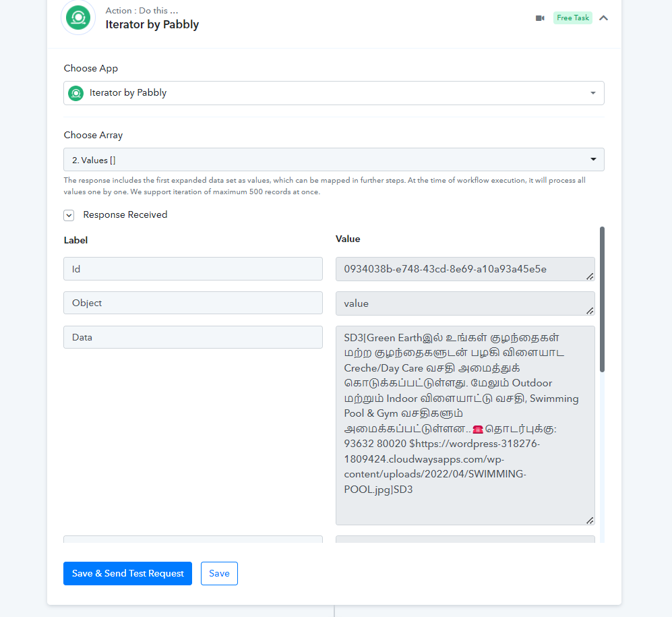Click the Object value field
This screenshot has width=672, height=617.
(465, 303)
